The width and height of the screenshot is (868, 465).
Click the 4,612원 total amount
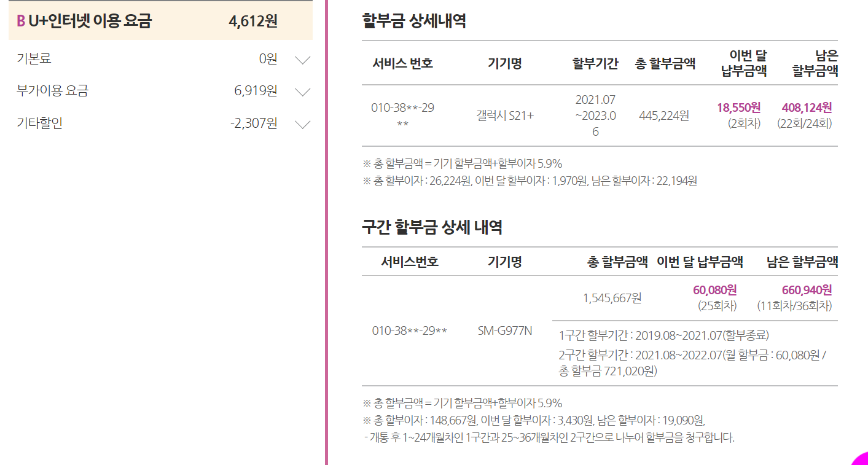pos(252,21)
